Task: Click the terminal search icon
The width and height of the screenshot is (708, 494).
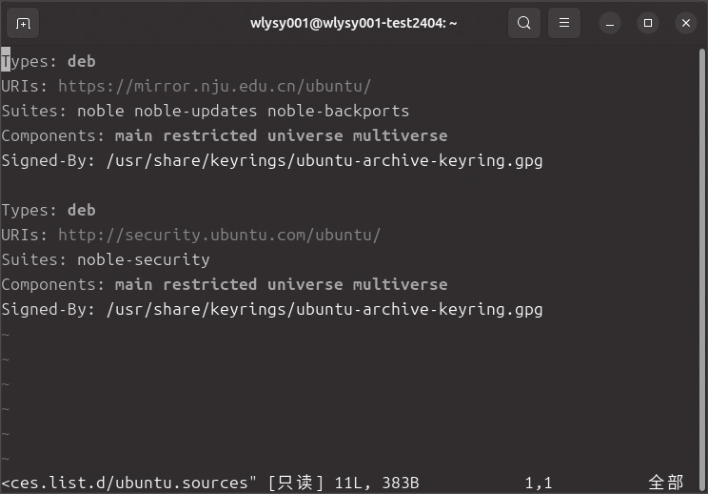Action: point(524,22)
